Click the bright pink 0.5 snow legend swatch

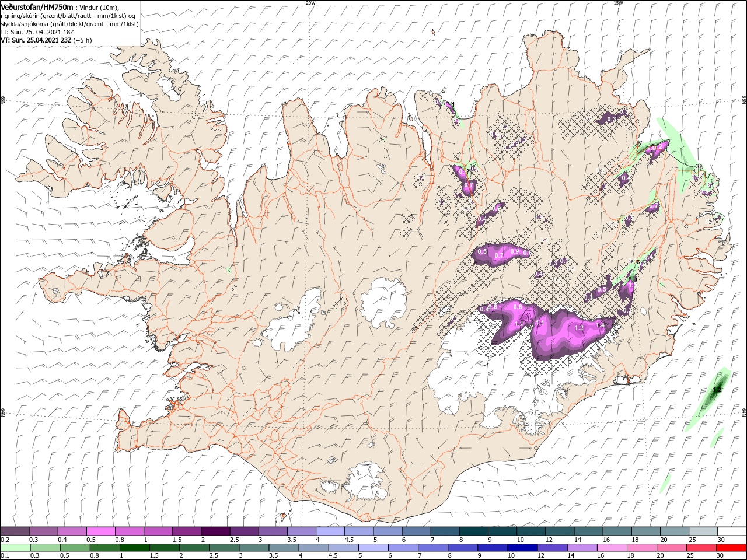pyautogui.click(x=100, y=531)
